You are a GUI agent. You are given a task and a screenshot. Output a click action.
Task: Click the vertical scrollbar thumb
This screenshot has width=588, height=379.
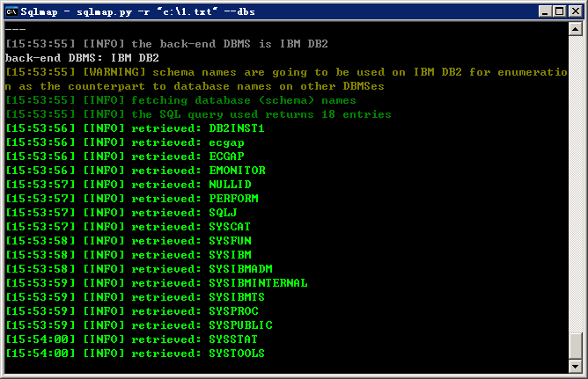[x=576, y=346]
